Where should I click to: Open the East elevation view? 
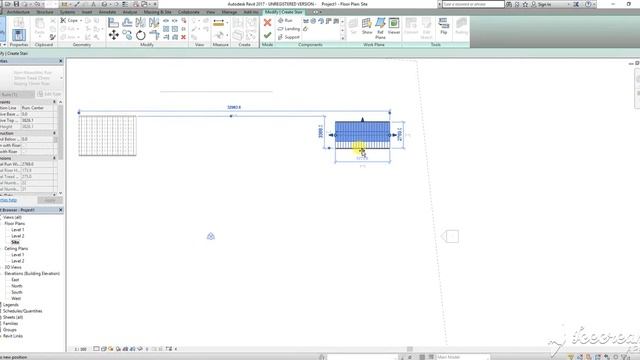(x=15, y=280)
